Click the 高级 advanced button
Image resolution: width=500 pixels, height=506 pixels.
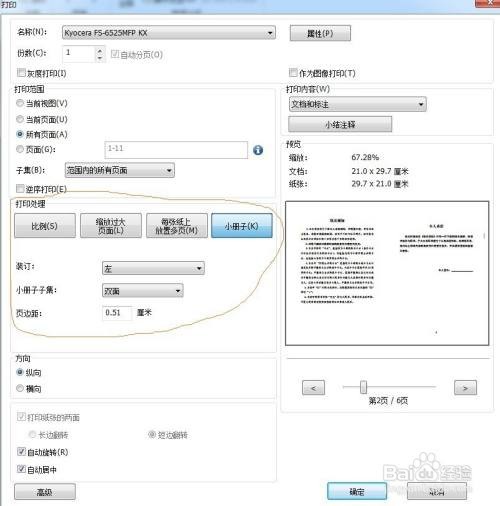tap(45, 492)
